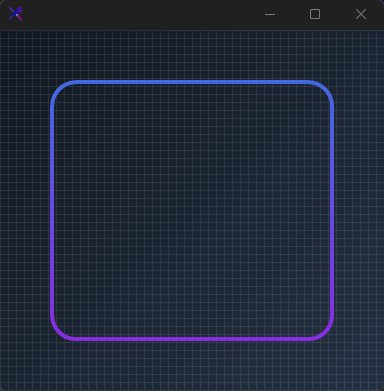Minimize the window
The image size is (384, 391).
point(270,14)
